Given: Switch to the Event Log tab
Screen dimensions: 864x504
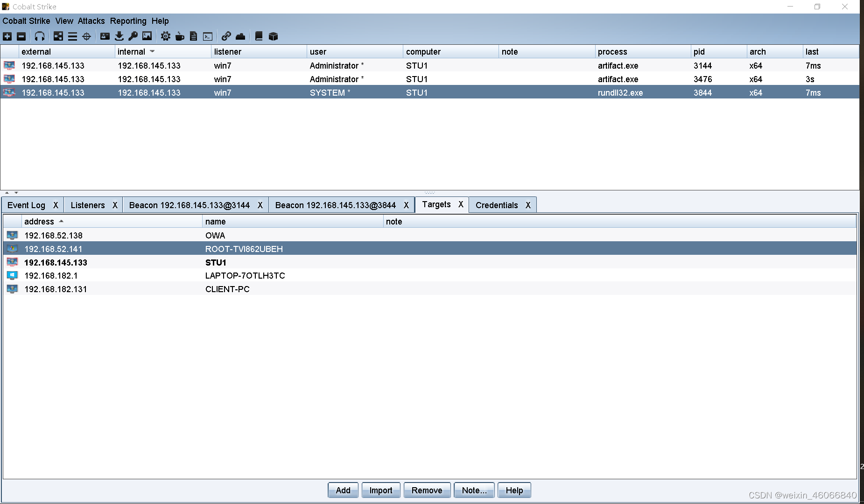Looking at the screenshot, I should tap(26, 205).
